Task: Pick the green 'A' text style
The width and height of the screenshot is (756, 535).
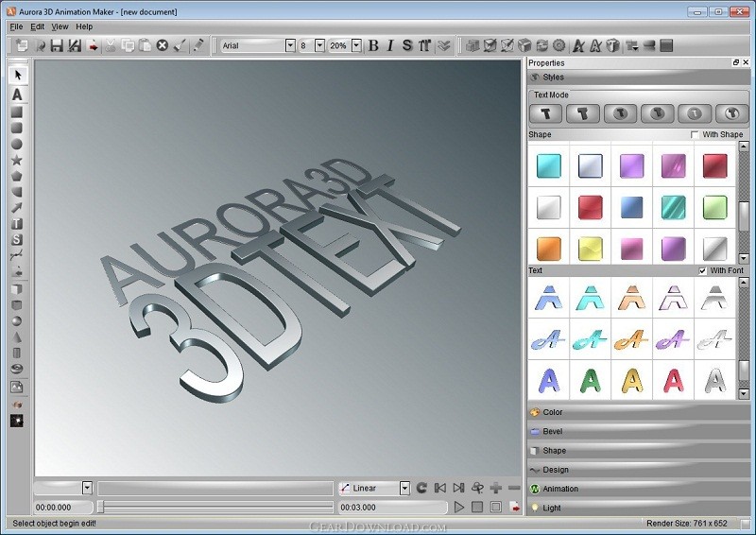Action: 590,381
